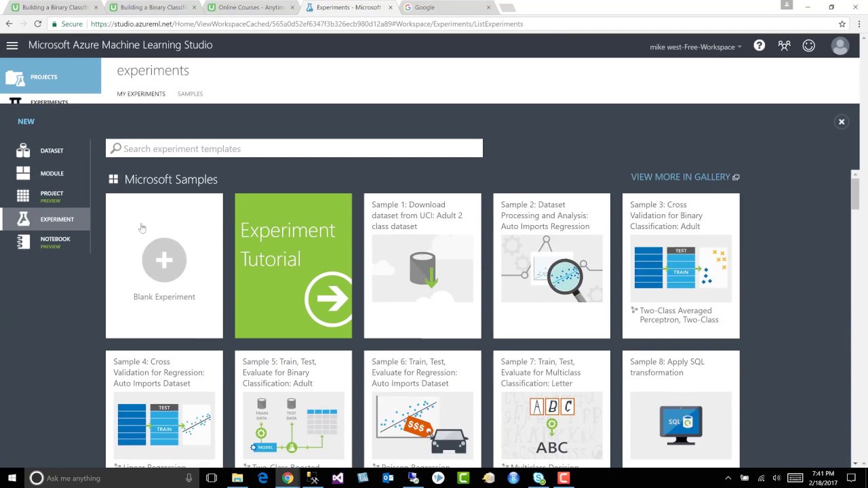This screenshot has width=868, height=488.
Task: Open Sample 8 Apply SQL transformation
Action: 681,409
